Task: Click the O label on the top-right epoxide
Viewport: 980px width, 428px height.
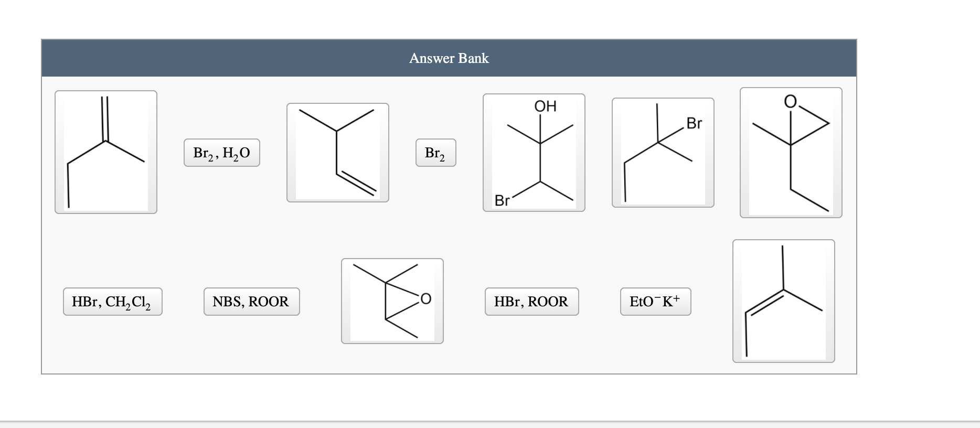Action: (789, 100)
